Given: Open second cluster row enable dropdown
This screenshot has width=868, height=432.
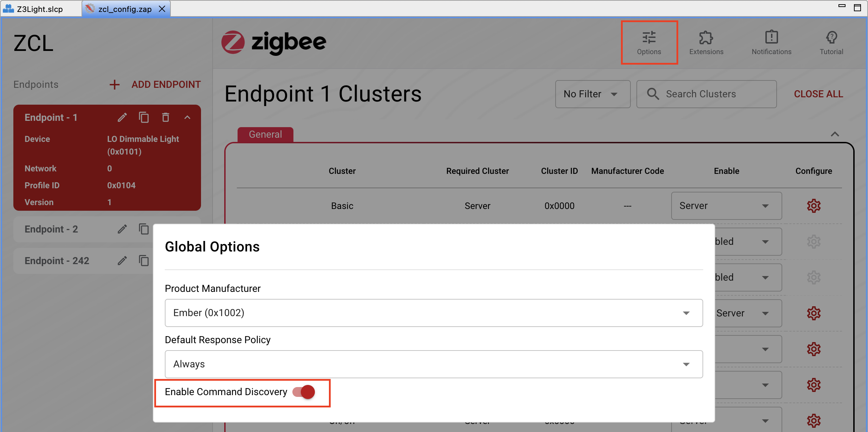Looking at the screenshot, I should [x=749, y=242].
